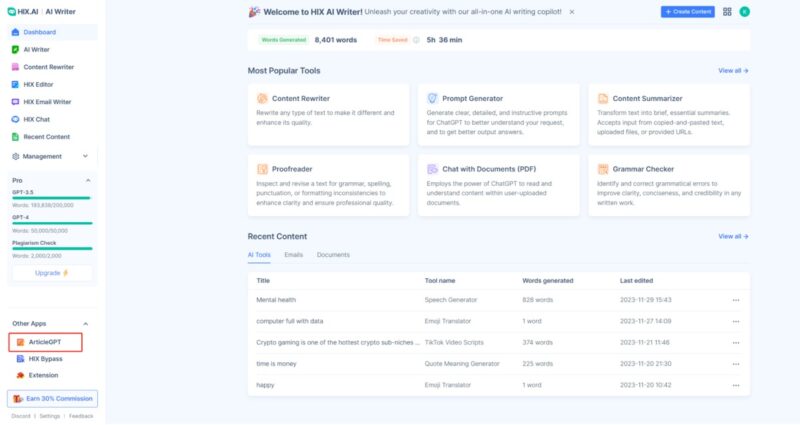800x425 pixels.
Task: Click the Words Generated badge
Action: 284,40
